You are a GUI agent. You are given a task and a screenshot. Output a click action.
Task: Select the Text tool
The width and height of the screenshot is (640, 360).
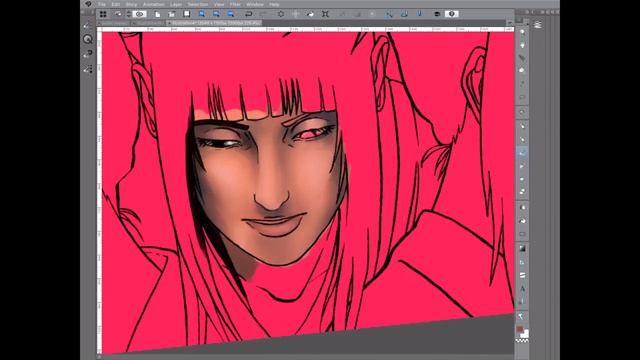[522, 289]
